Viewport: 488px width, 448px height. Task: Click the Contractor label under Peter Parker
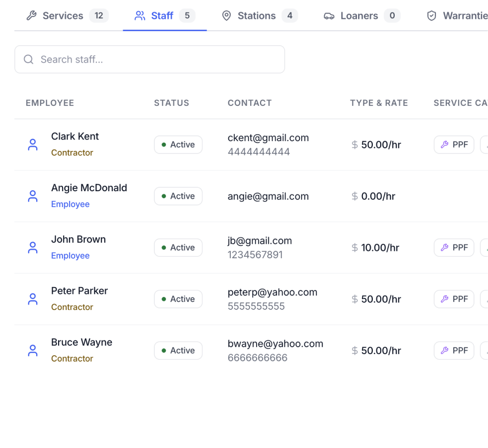[72, 307]
